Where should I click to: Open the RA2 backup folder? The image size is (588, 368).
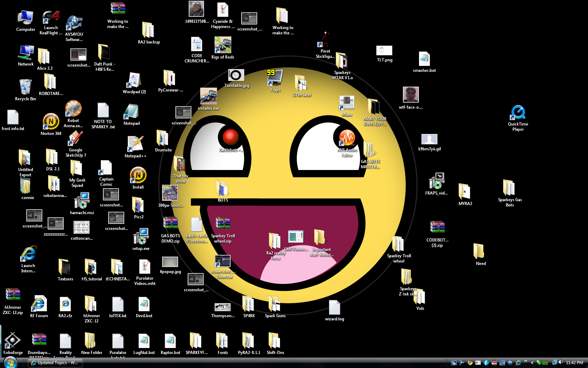(x=149, y=33)
